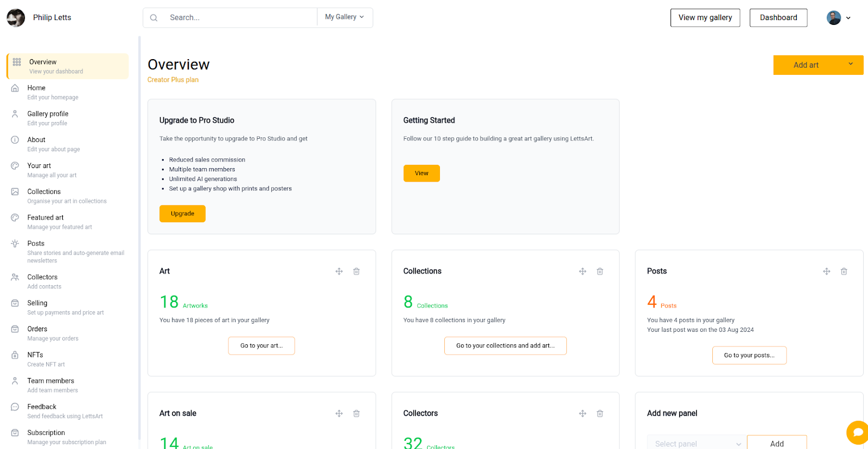Click the search magnifier icon
Viewport: 868px width, 449px height.
(154, 18)
